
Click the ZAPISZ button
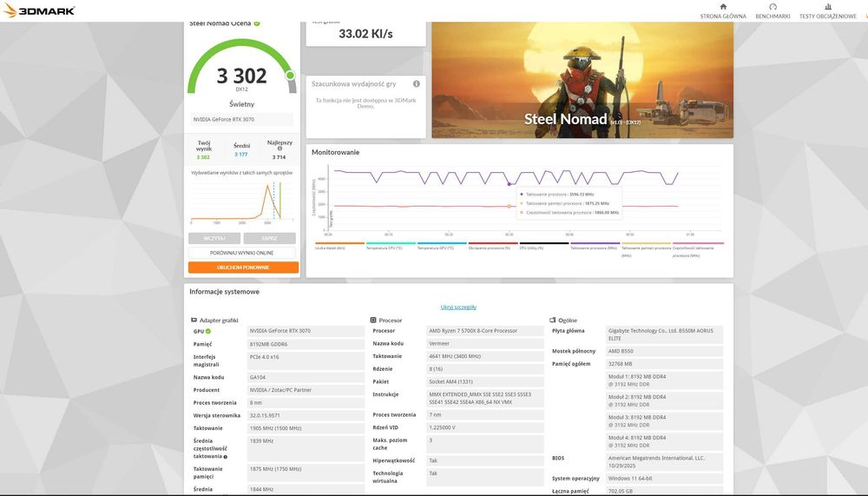[270, 238]
